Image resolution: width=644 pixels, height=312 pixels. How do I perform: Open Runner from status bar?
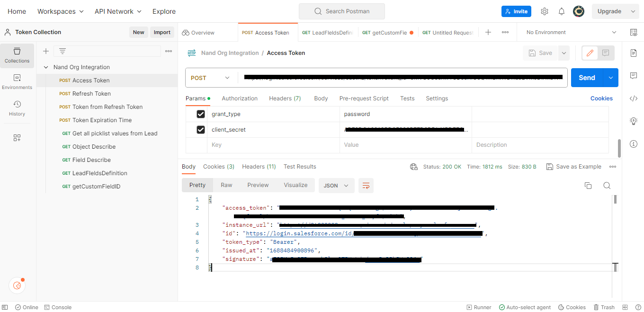pos(479,307)
